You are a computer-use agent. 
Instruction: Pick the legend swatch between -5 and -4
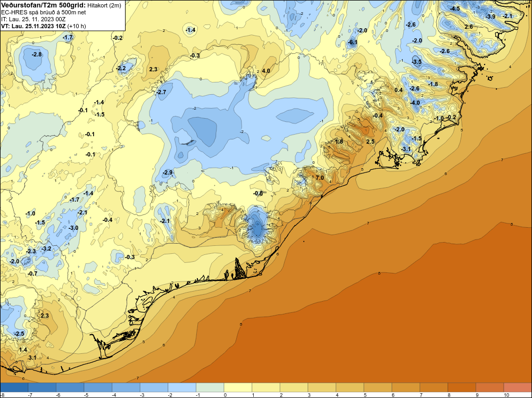[x=98, y=387]
